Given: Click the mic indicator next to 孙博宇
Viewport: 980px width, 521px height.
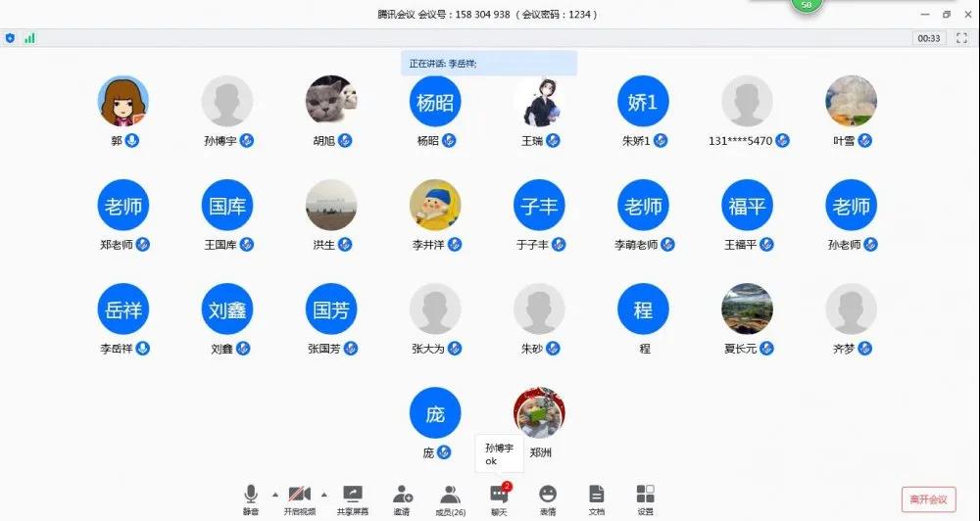Looking at the screenshot, I should (x=247, y=141).
